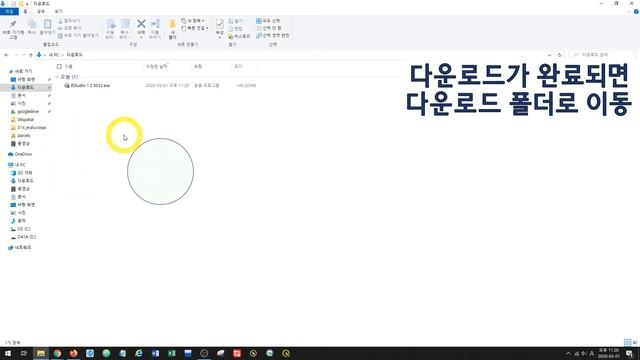Open the help question mark icon
This screenshot has width=640, height=360.
pos(636,11)
